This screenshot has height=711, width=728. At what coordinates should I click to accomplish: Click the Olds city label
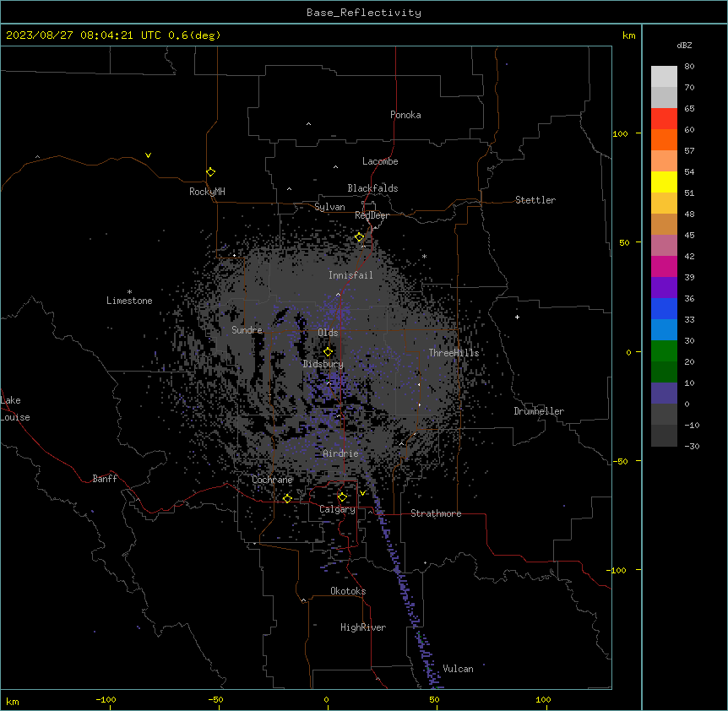click(x=328, y=333)
